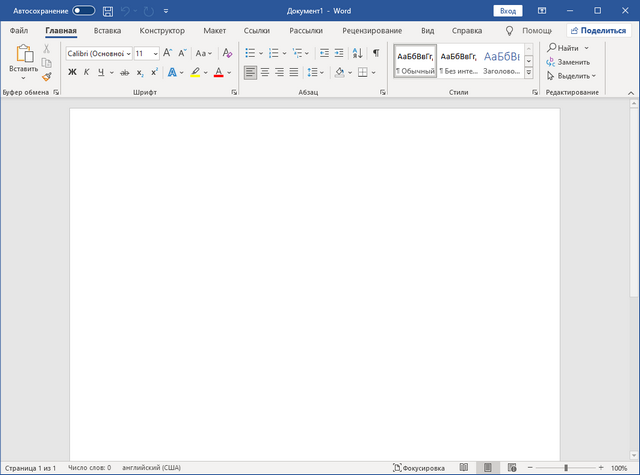Click the zoom slider in status bar
This screenshot has height=475, width=640.
pos(566,467)
